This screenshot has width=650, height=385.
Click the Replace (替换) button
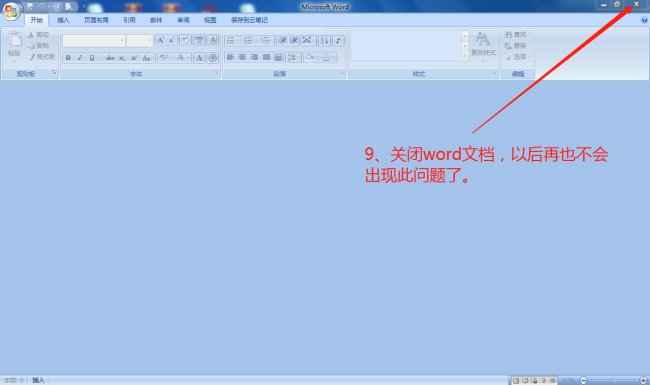(515, 46)
